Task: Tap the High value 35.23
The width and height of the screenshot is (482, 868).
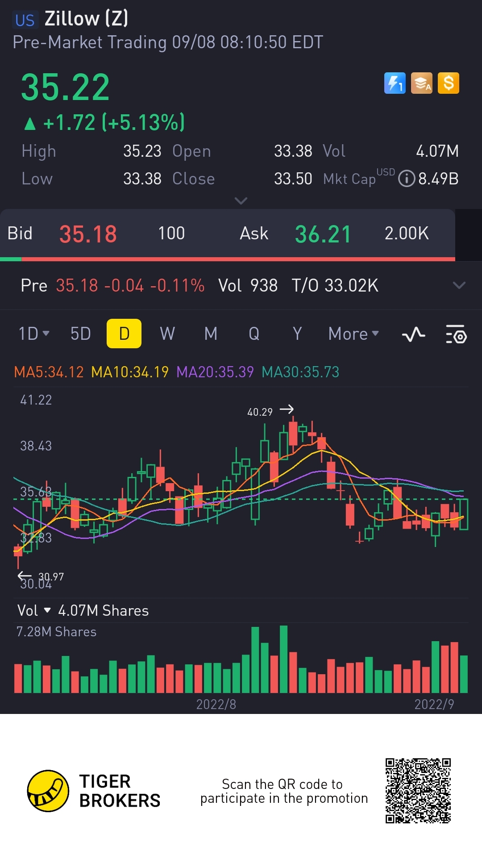Action: pyautogui.click(x=142, y=151)
